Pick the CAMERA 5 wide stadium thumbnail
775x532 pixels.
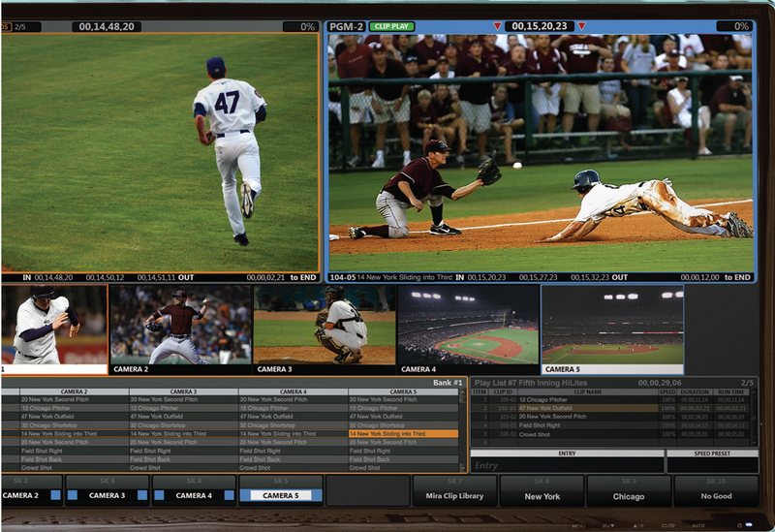[611, 325]
